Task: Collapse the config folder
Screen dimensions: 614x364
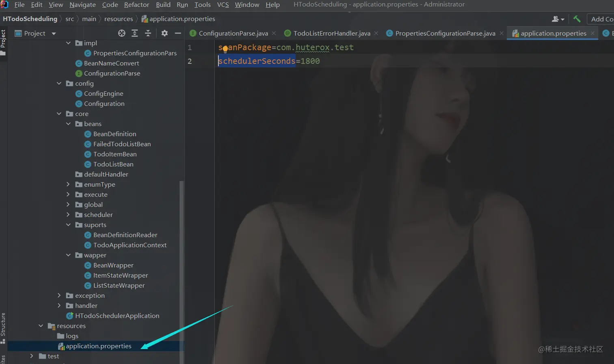Action: [x=59, y=83]
